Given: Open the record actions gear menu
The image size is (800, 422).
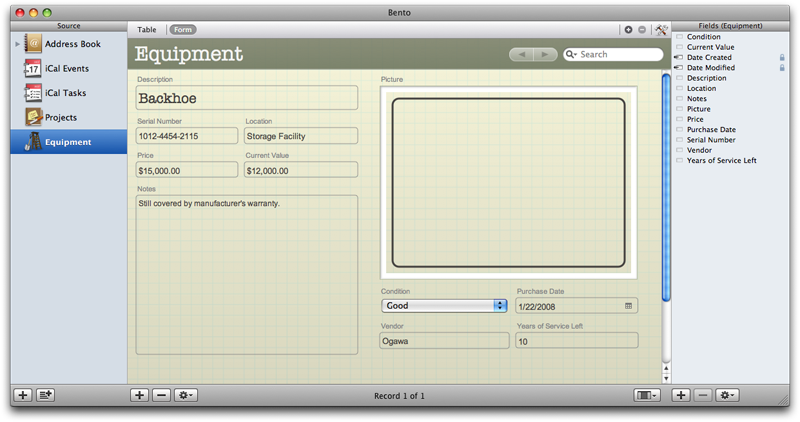Looking at the screenshot, I should tap(185, 395).
